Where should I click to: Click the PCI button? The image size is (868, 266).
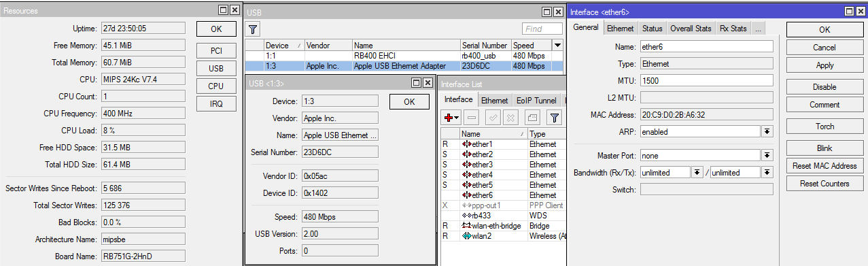[x=216, y=51]
